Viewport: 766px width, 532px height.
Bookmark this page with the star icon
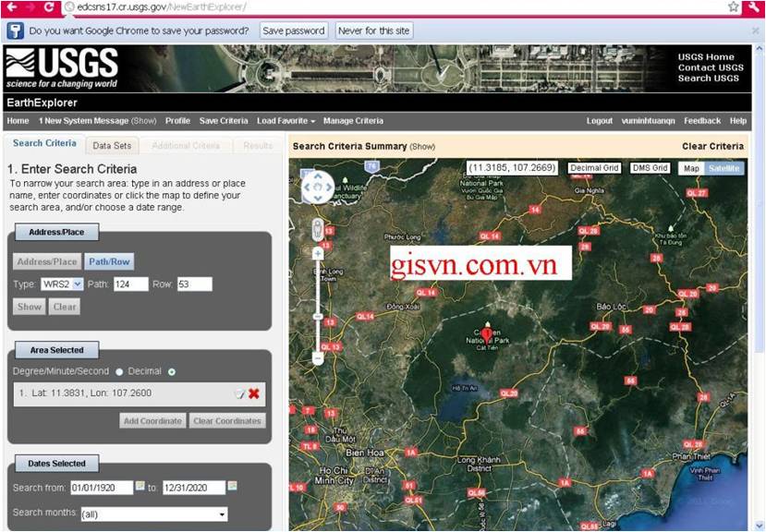734,6
